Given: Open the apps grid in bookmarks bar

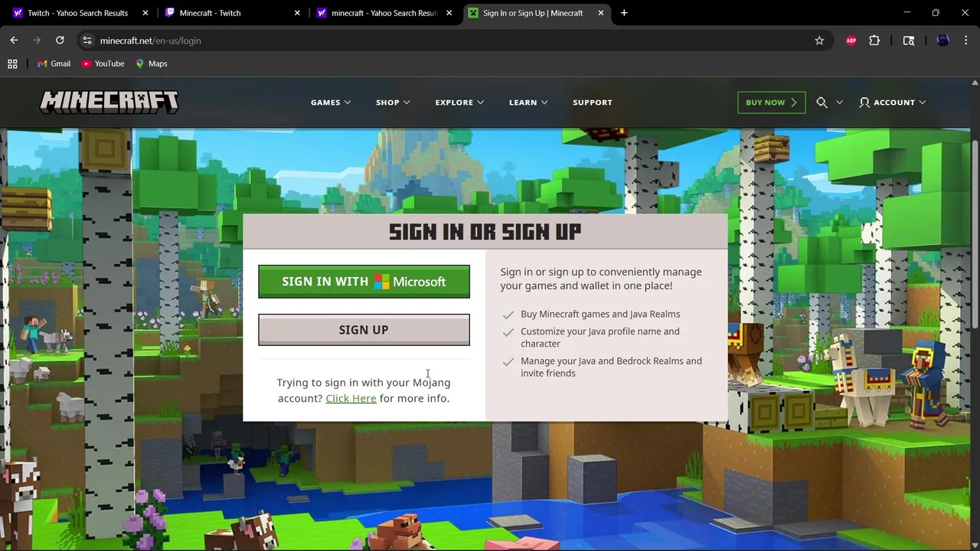Looking at the screenshot, I should click(x=12, y=64).
